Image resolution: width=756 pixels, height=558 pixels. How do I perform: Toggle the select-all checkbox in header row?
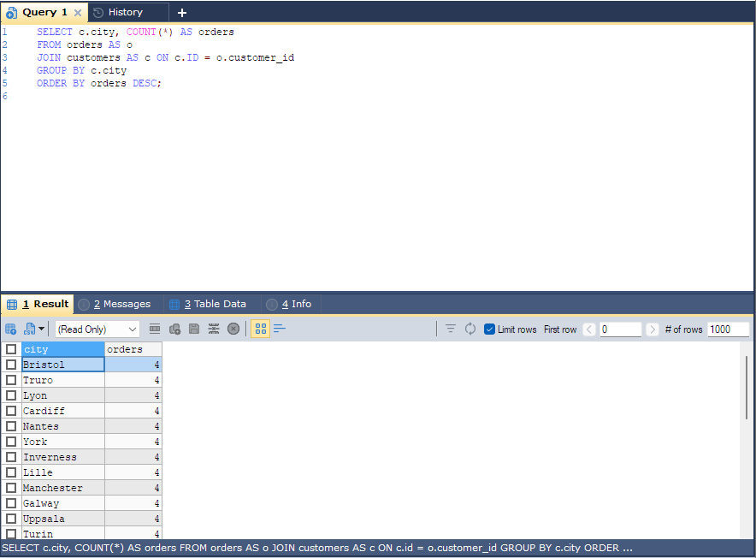tap(11, 349)
